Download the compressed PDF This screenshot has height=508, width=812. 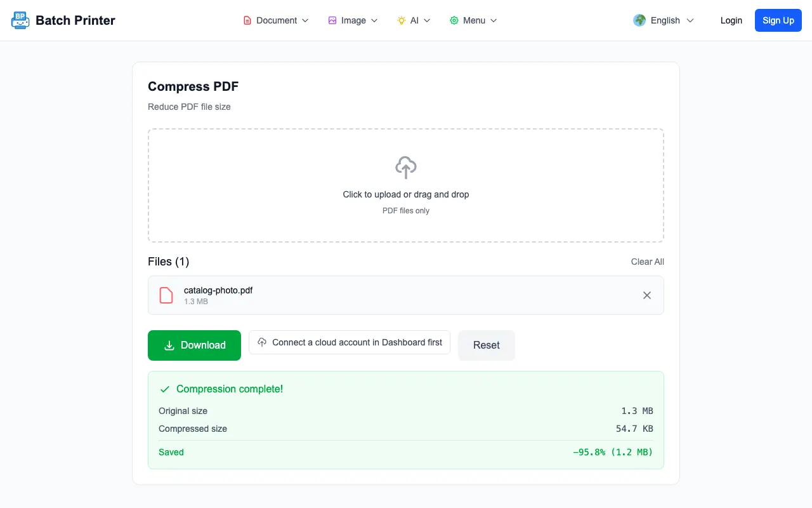click(194, 345)
